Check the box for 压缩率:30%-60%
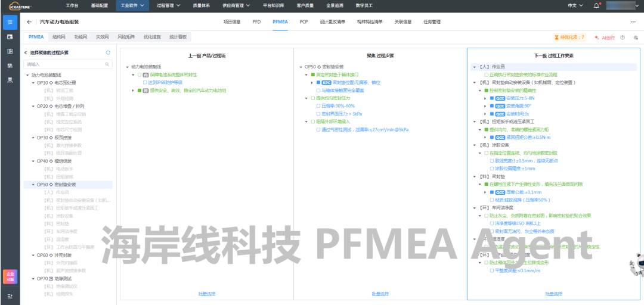Image resolution: width=644 pixels, height=305 pixels. 318,106
